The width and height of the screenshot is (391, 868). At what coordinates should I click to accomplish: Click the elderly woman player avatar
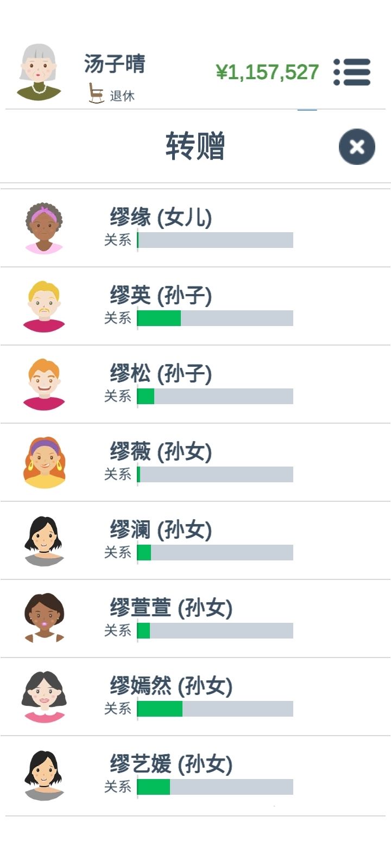[39, 73]
